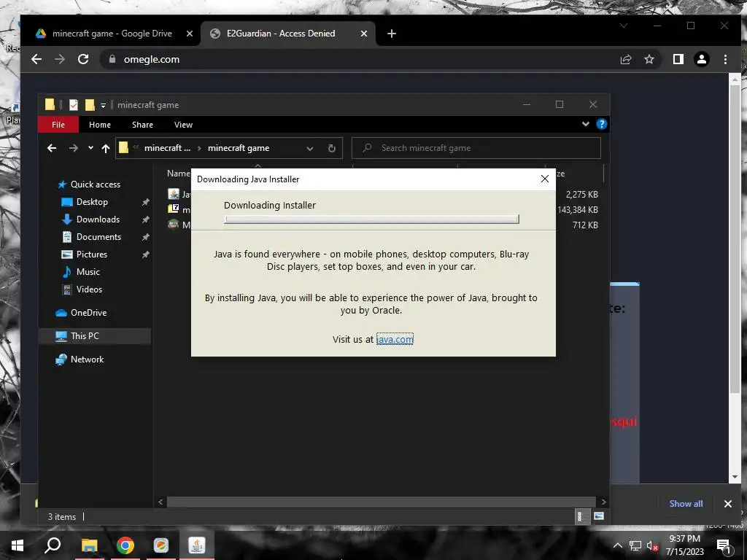Screen dimensions: 747x560
Task: Open Downloads in navigation pane
Action: (x=98, y=219)
